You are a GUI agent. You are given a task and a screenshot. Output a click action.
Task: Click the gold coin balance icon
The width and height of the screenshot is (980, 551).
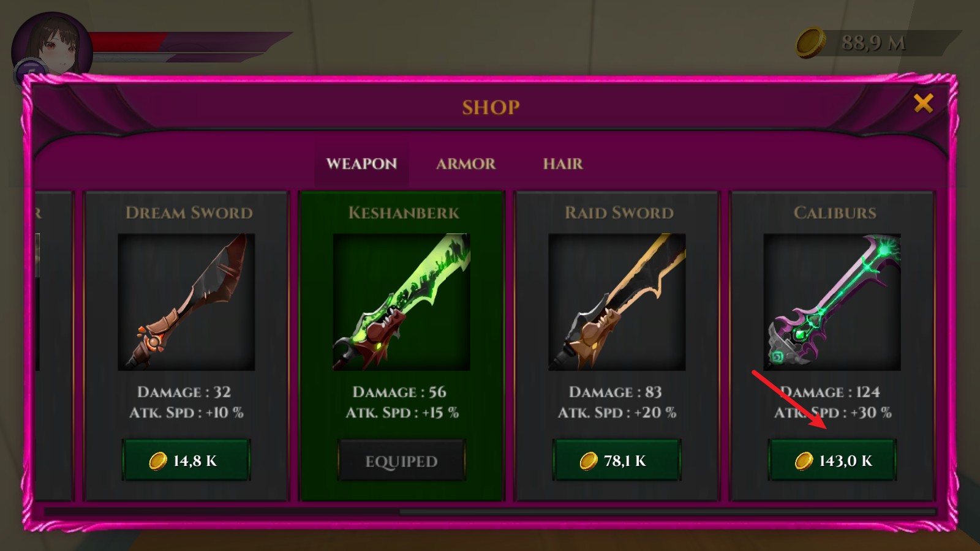point(810,43)
